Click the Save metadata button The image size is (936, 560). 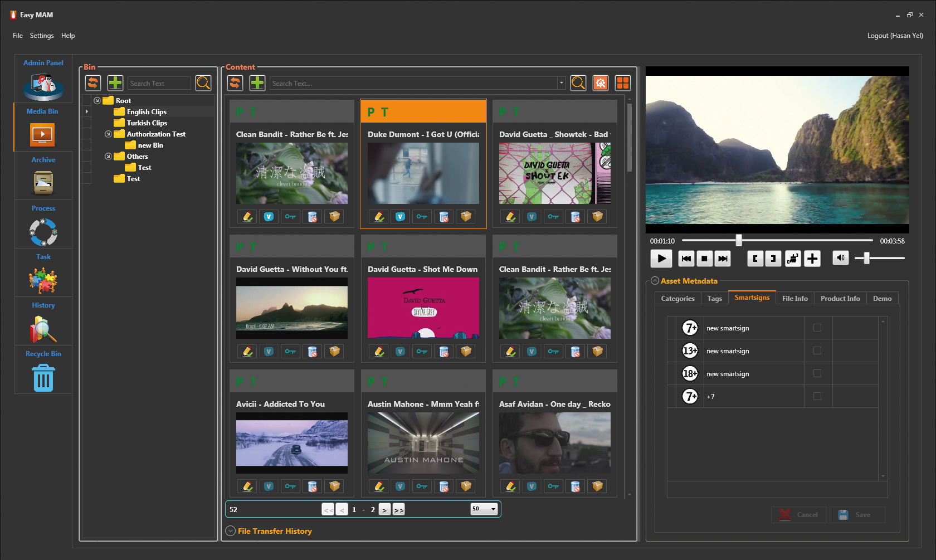click(x=857, y=515)
